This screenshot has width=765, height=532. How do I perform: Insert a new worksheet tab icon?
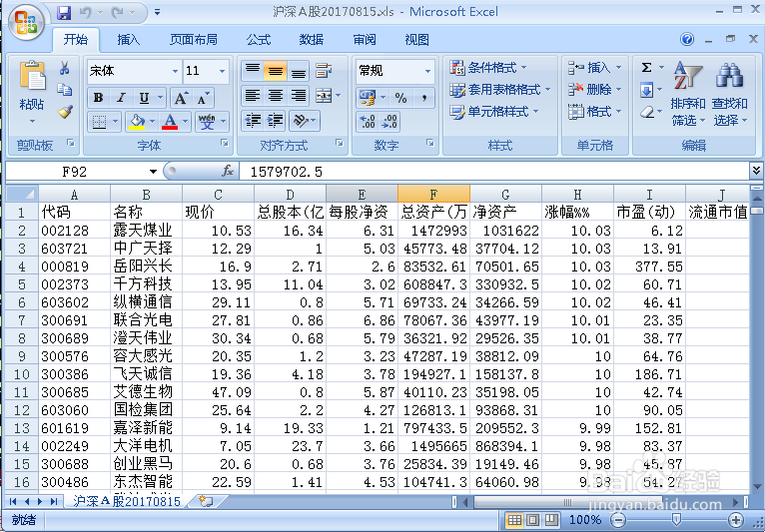point(207,501)
